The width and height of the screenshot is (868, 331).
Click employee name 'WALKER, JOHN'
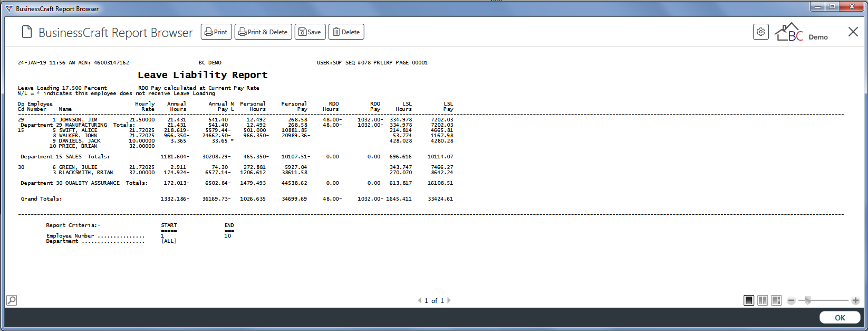[x=78, y=136]
